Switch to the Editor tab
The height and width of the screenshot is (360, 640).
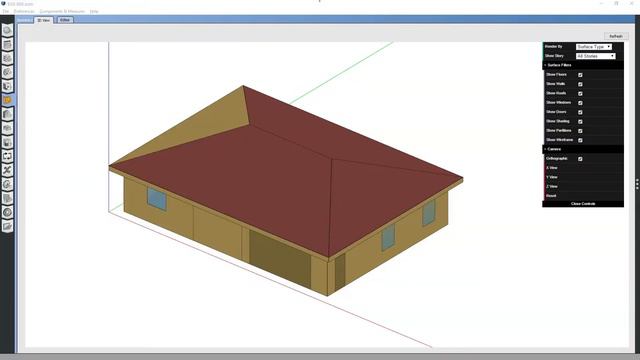pyautogui.click(x=64, y=20)
